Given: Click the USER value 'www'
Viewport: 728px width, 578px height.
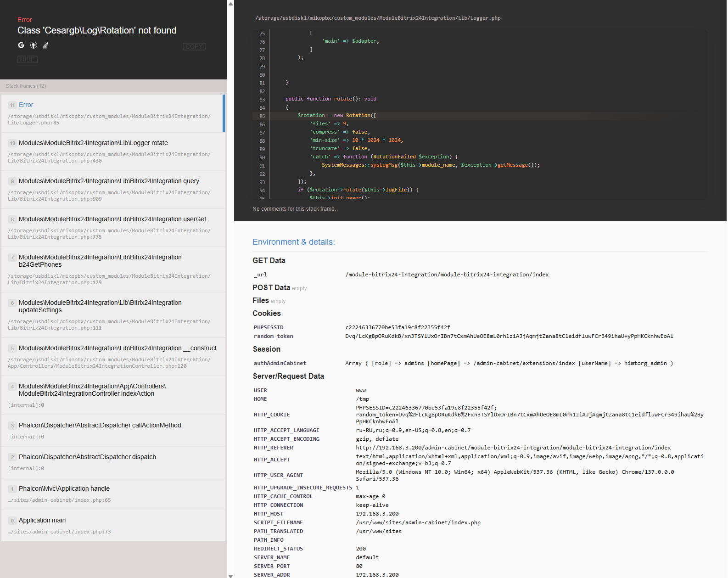Looking at the screenshot, I should coord(361,390).
